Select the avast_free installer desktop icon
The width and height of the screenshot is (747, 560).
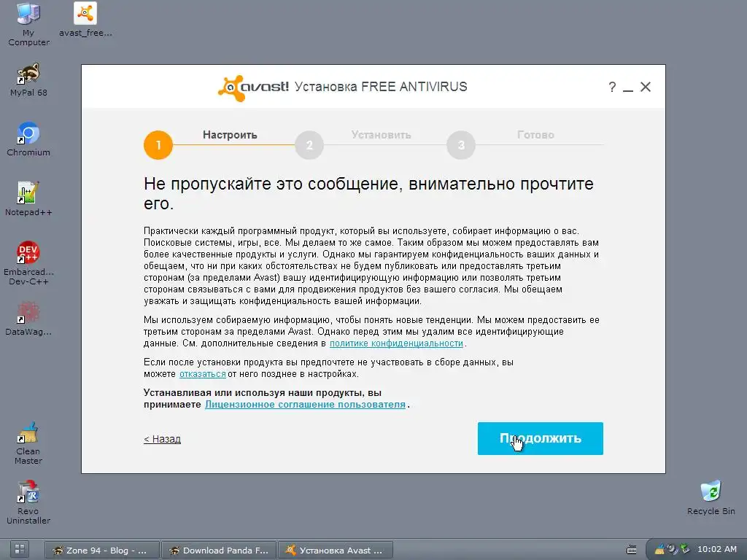click(x=86, y=19)
